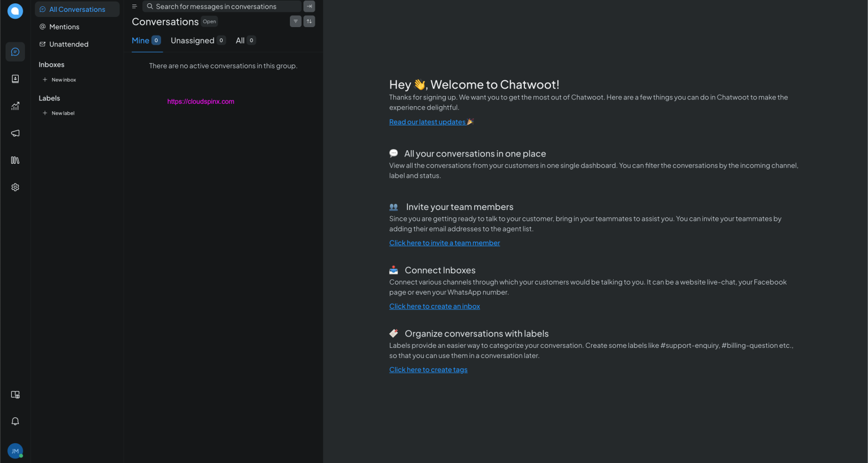Open the Read our latest updates link
This screenshot has width=868, height=463.
click(428, 121)
